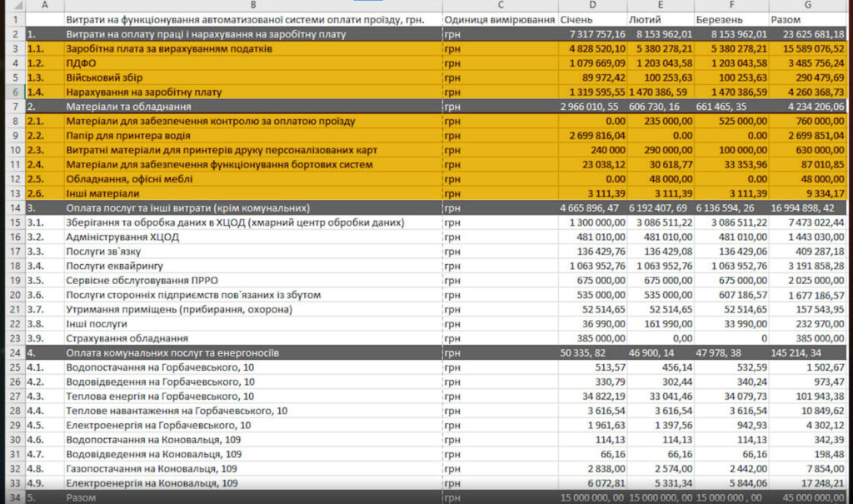This screenshot has height=504, width=853.
Task: Click the 'Лютий' heading cell
Action: (x=661, y=20)
